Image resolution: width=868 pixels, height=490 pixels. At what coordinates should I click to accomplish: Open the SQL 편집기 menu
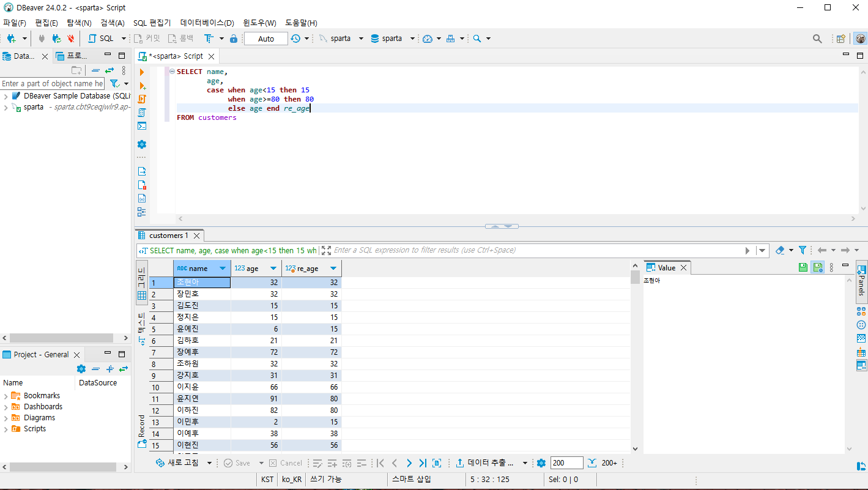click(x=152, y=23)
